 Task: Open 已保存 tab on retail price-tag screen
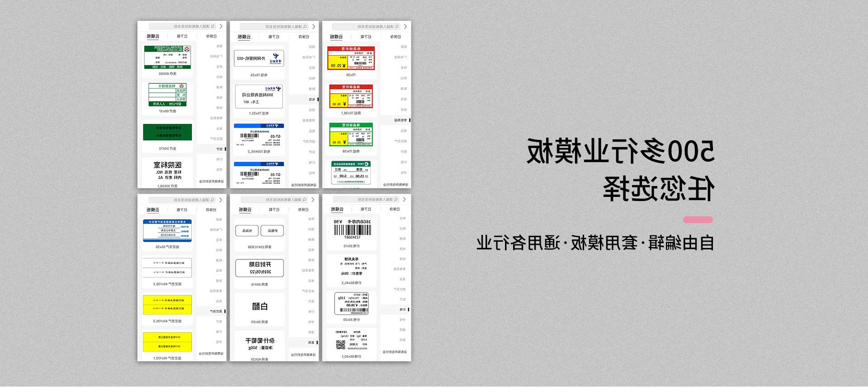(396, 37)
